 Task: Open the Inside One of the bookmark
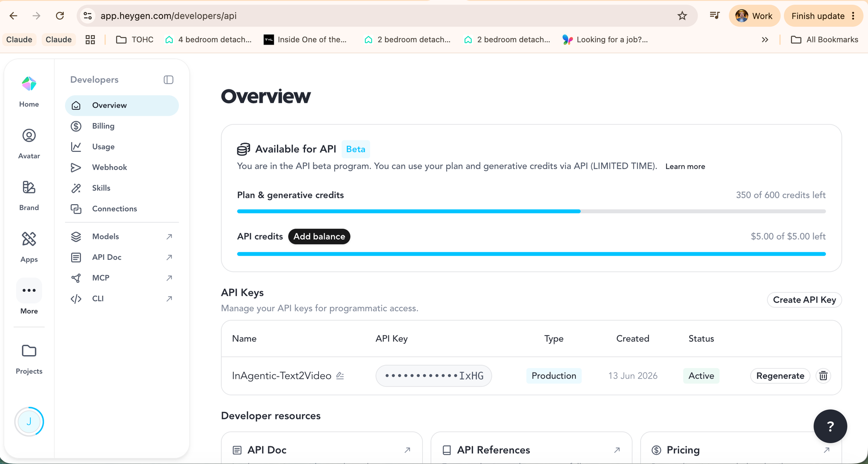pyautogui.click(x=306, y=39)
